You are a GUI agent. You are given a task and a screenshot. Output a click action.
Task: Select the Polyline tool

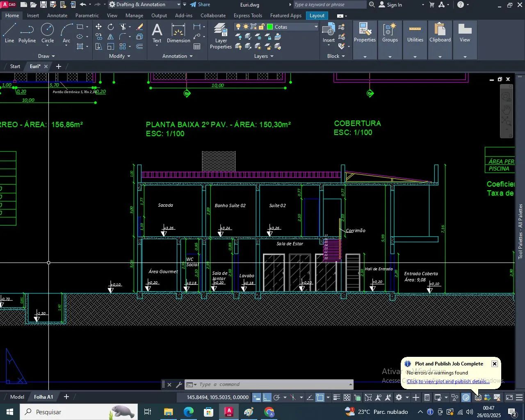pyautogui.click(x=27, y=33)
